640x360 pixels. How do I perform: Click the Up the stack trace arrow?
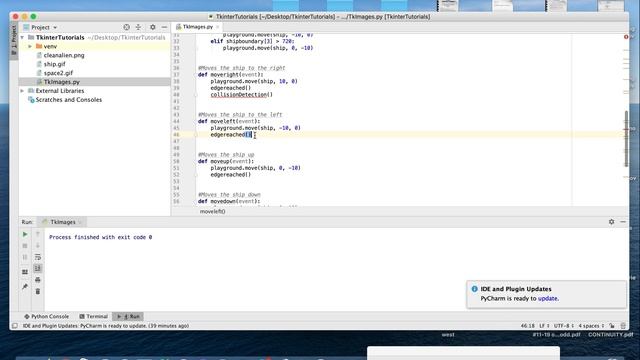pos(38,234)
